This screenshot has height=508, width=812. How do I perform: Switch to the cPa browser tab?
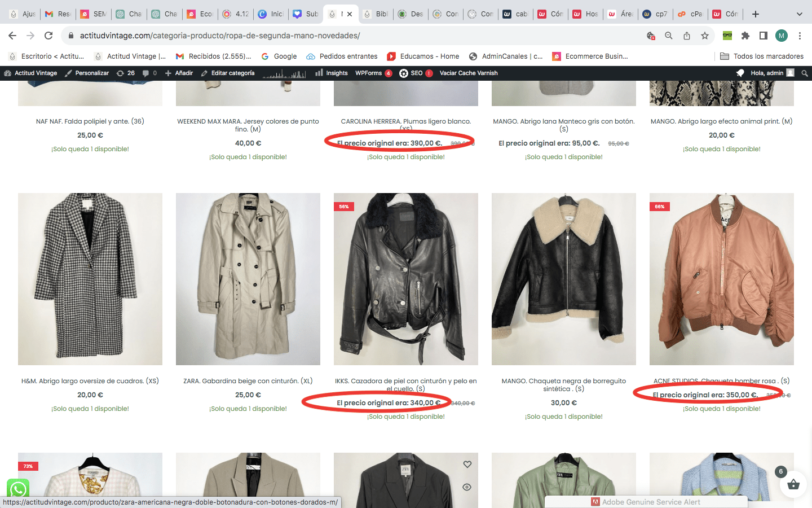pos(690,14)
